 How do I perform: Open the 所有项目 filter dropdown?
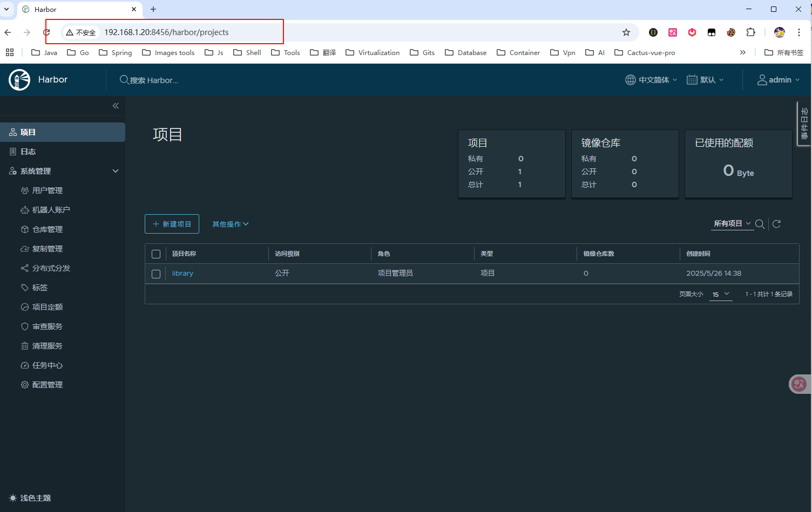tap(732, 223)
